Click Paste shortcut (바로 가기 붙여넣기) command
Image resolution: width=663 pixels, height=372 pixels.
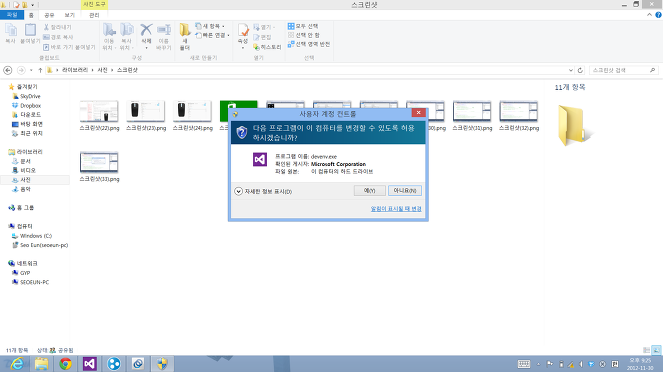click(x=69, y=47)
